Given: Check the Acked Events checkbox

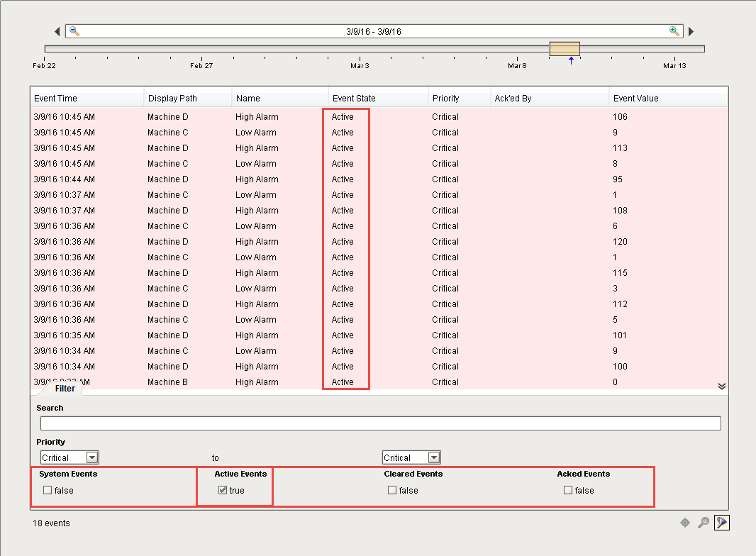Looking at the screenshot, I should (x=567, y=490).
